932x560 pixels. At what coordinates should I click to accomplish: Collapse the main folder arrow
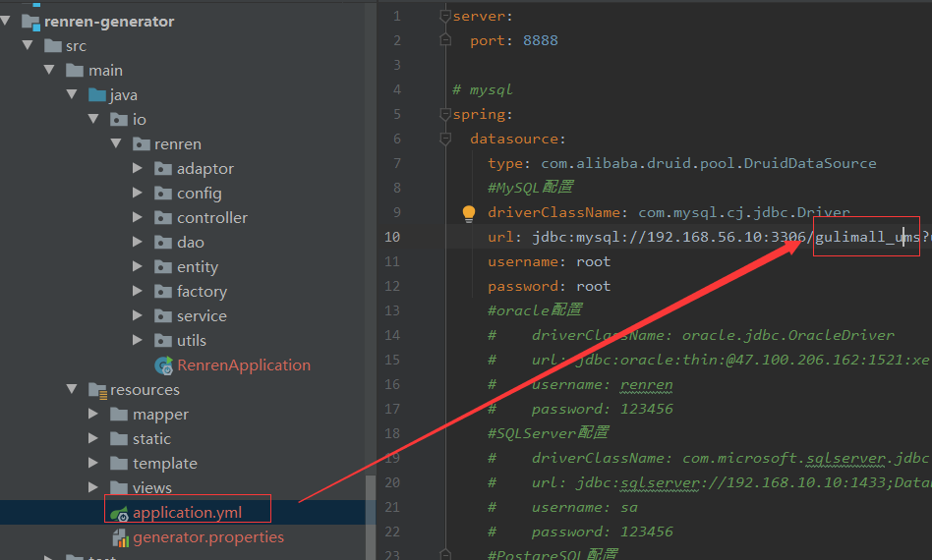[49, 70]
